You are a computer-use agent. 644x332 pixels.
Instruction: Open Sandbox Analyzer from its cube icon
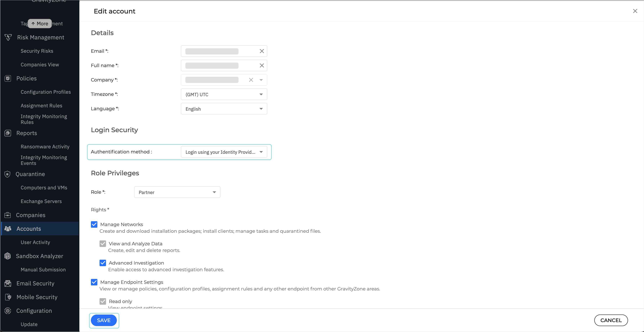coord(8,256)
